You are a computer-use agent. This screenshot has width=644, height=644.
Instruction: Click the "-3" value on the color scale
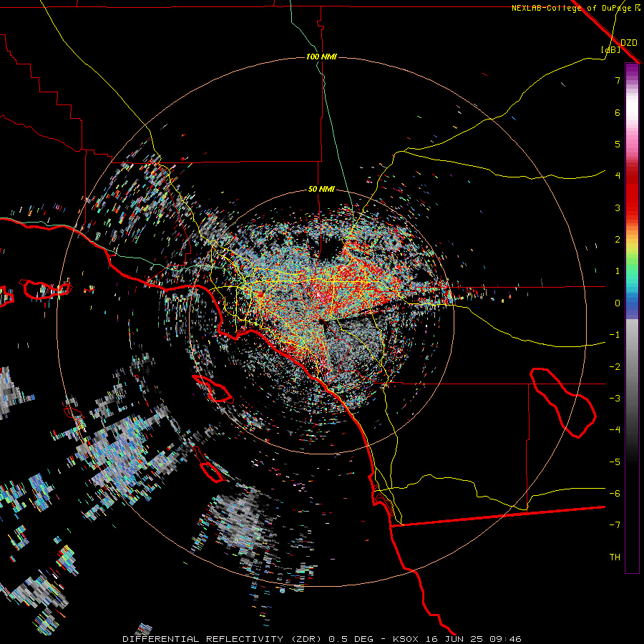pyautogui.click(x=615, y=399)
